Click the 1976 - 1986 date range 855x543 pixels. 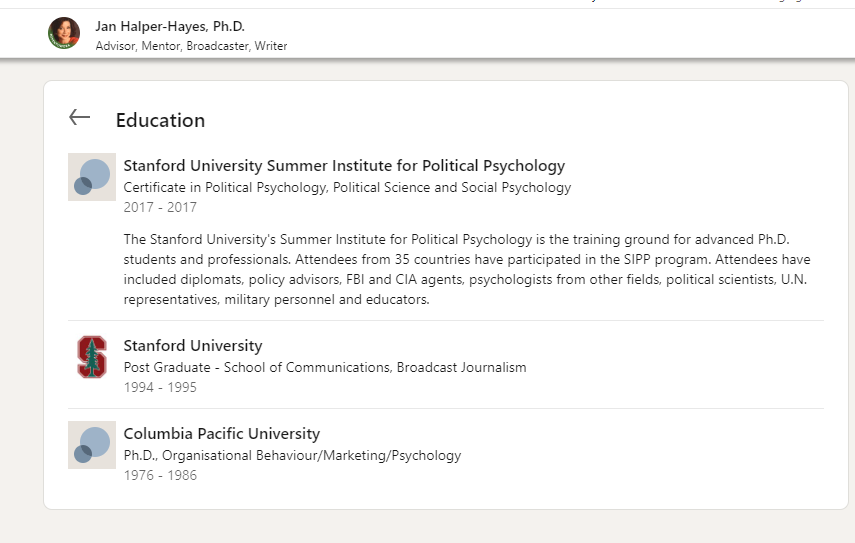pos(160,475)
